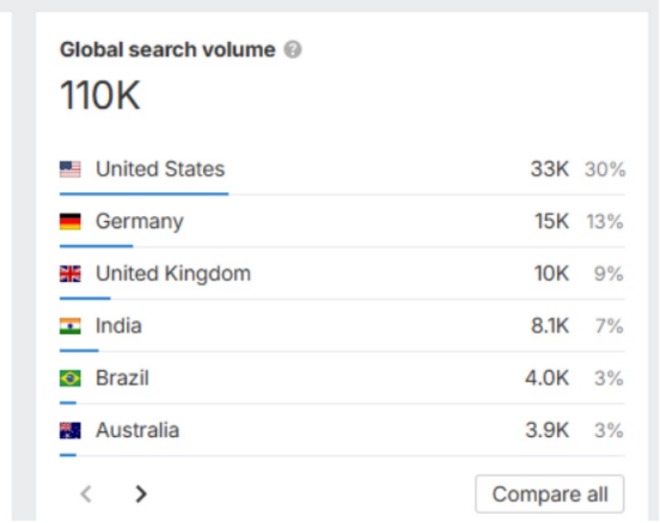Click the United States blue volume bar

(x=144, y=194)
